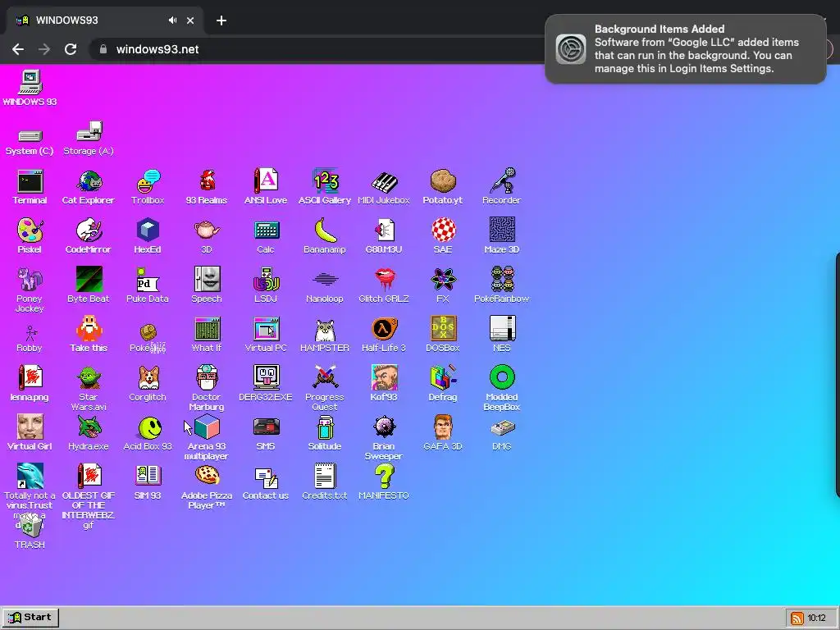Open the Take this icon

[x=89, y=328]
